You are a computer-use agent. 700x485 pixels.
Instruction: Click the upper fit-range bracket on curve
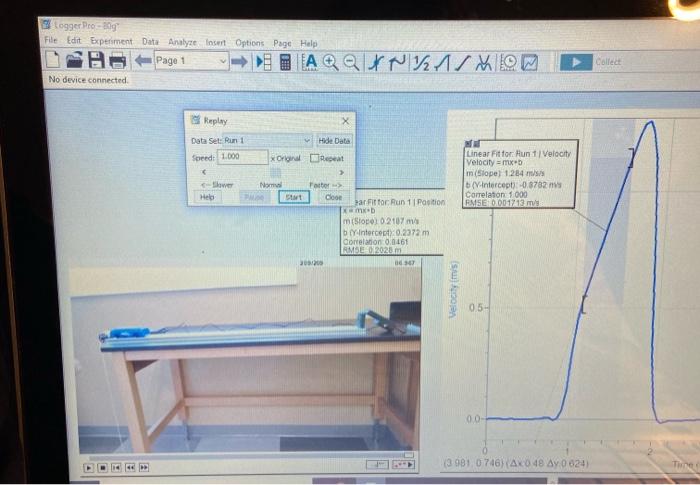[x=631, y=158]
